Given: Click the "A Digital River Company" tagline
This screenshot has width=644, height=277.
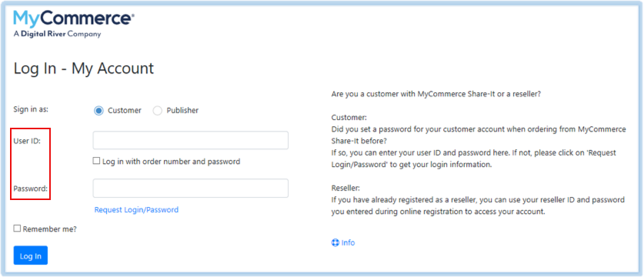Looking at the screenshot, I should (x=57, y=34).
